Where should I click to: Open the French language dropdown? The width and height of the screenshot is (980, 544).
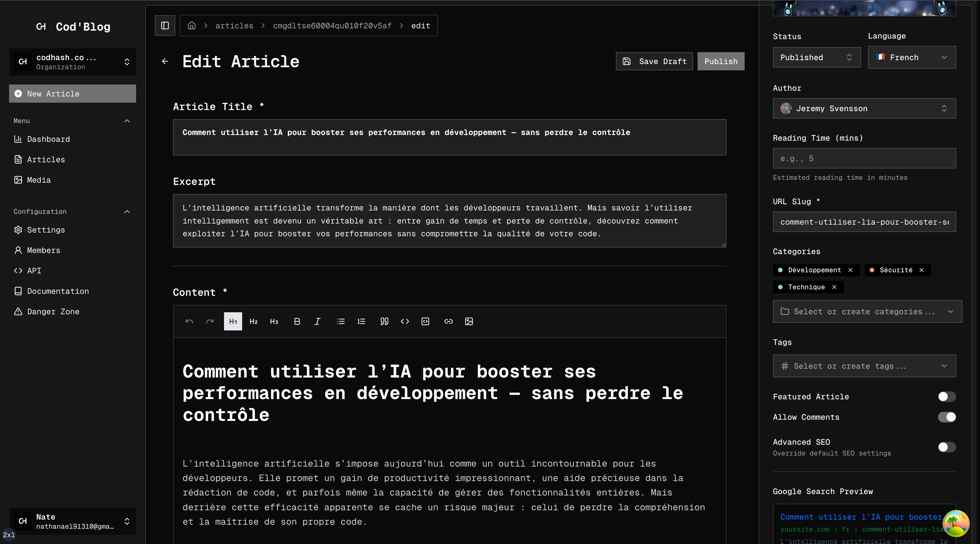(x=911, y=58)
